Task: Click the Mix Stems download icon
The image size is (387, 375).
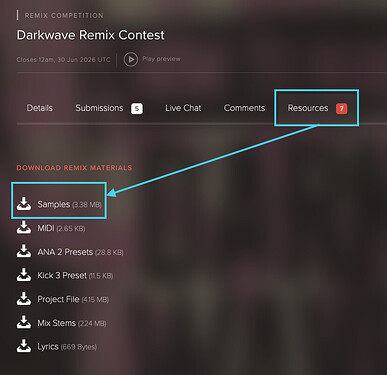Action: (24, 322)
